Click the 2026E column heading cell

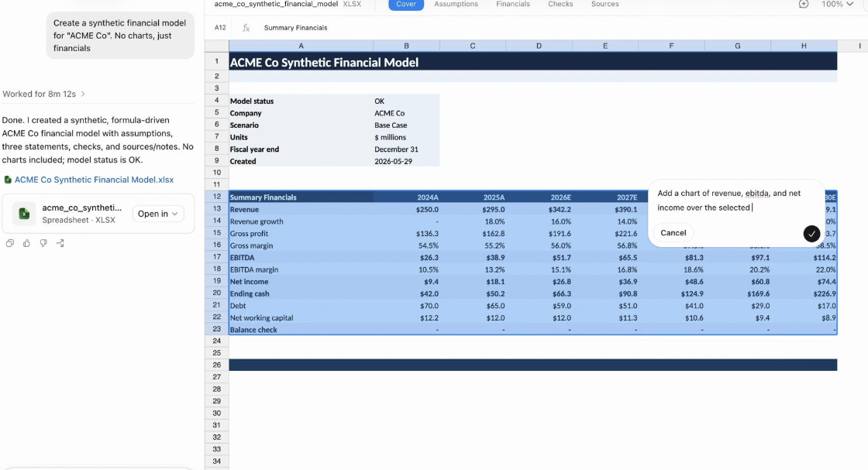pos(539,197)
